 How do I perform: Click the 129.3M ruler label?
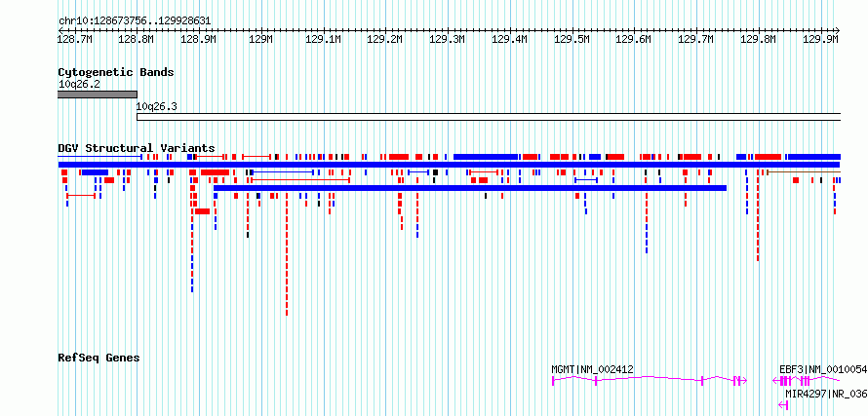(x=448, y=39)
